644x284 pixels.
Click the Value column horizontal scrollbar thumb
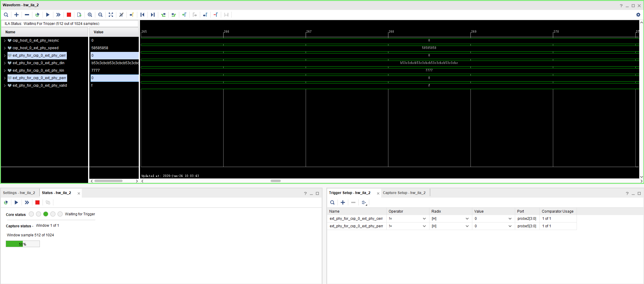pyautogui.click(x=108, y=181)
